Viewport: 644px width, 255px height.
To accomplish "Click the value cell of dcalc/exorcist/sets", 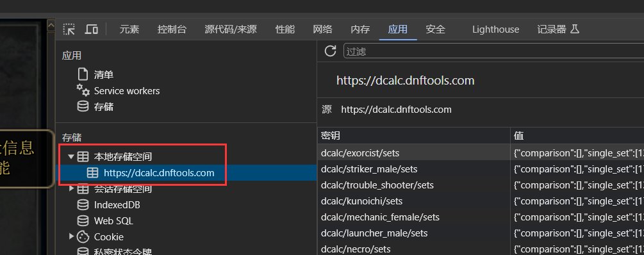I will 577,152.
